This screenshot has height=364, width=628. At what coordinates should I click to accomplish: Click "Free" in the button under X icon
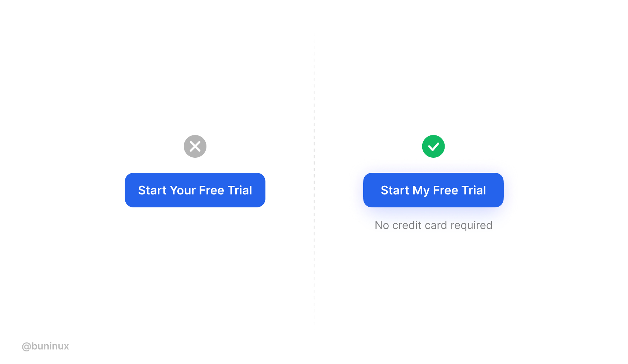pyautogui.click(x=211, y=190)
